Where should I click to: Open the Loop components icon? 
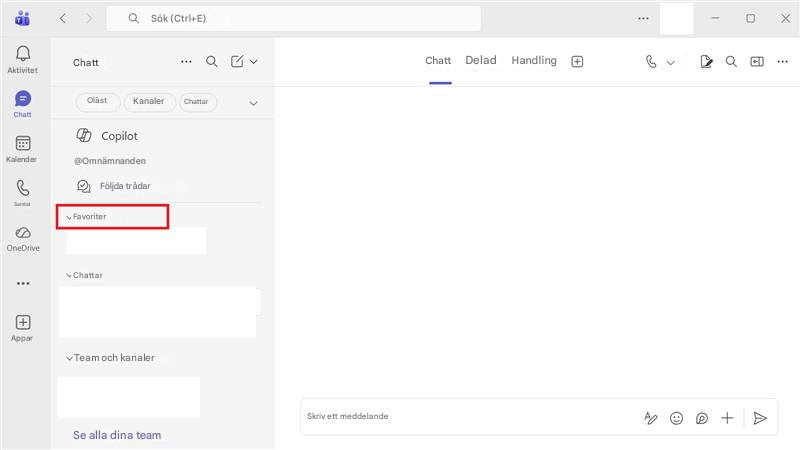coord(702,418)
